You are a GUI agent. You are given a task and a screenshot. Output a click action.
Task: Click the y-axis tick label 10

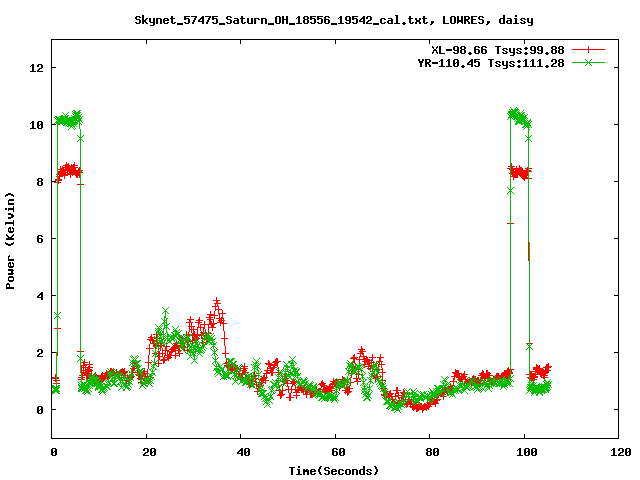pyautogui.click(x=37, y=125)
